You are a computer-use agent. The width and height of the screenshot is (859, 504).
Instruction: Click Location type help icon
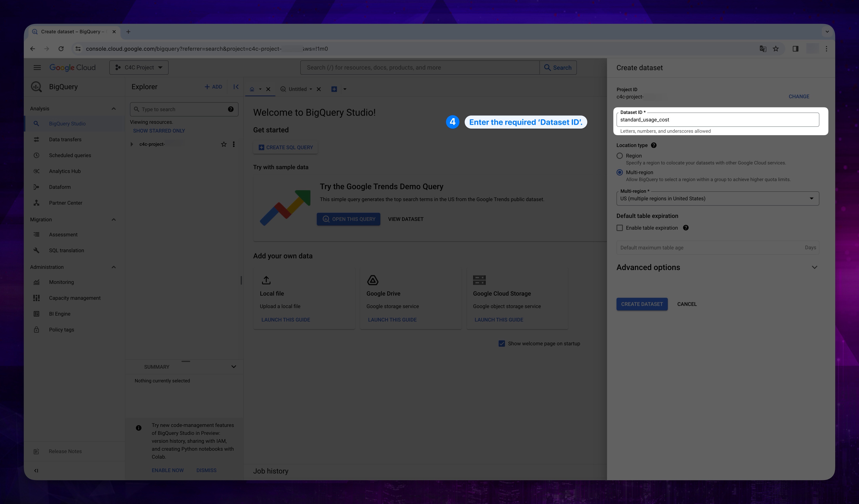click(653, 145)
